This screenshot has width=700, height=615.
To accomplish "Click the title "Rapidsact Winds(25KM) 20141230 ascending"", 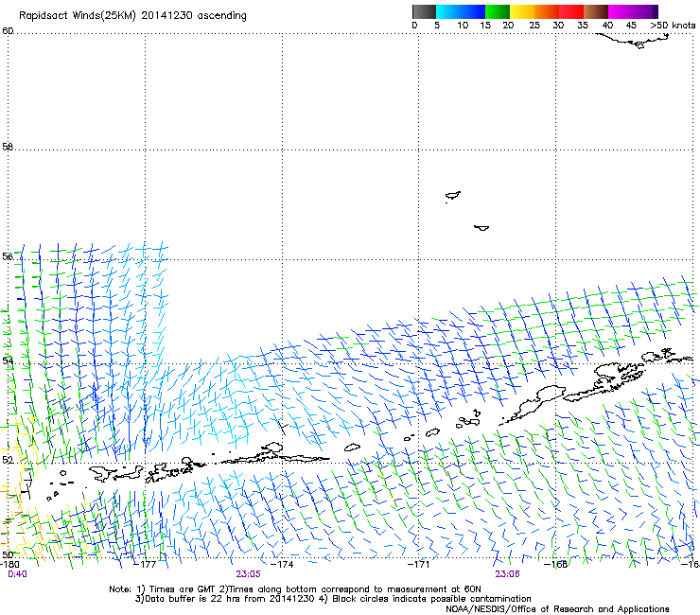I will [132, 16].
